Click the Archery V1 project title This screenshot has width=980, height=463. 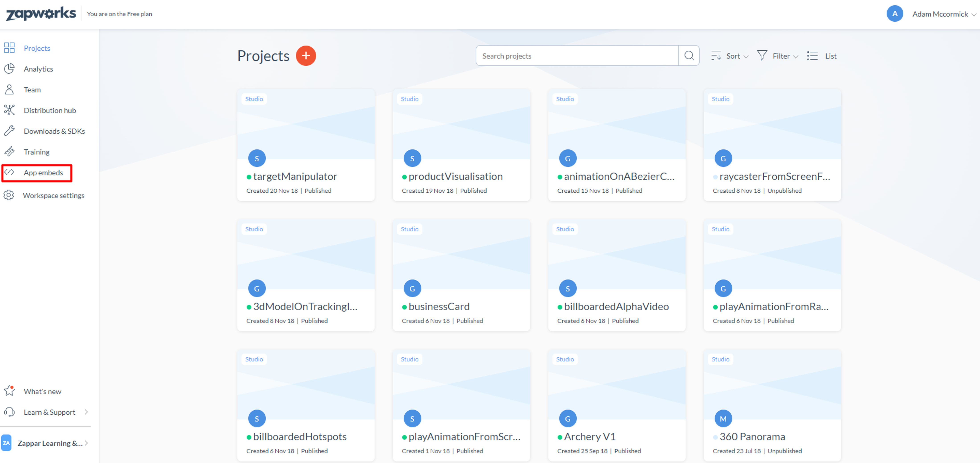pyautogui.click(x=590, y=436)
